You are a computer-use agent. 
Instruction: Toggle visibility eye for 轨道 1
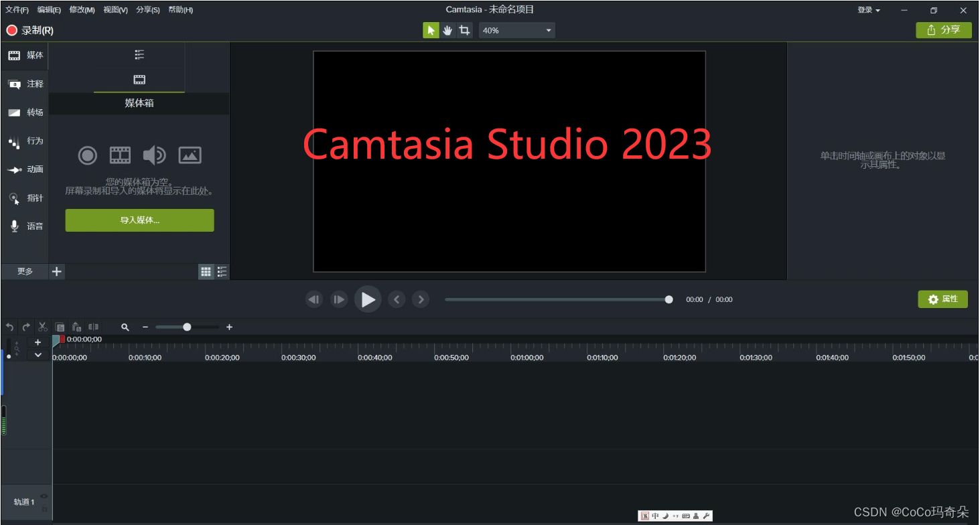tap(44, 496)
